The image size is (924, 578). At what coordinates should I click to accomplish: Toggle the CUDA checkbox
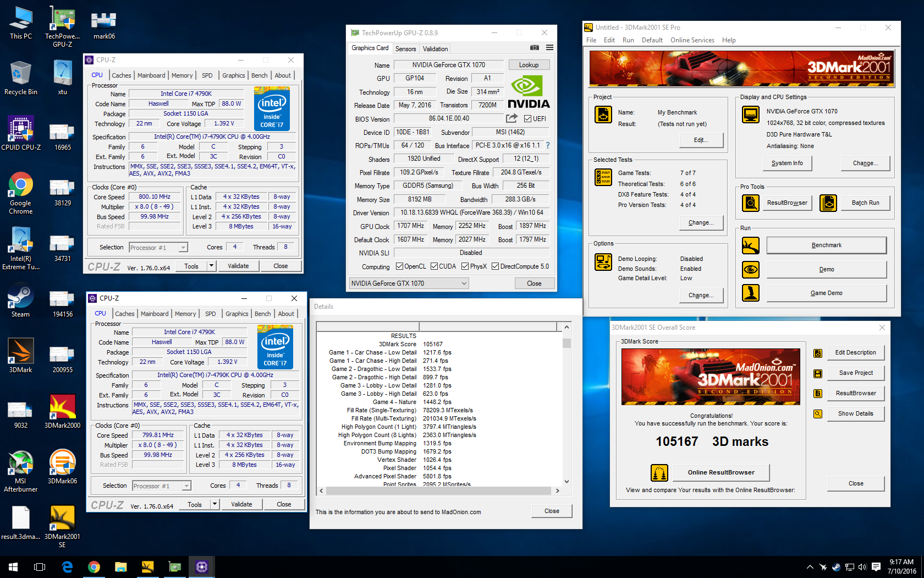pos(435,266)
